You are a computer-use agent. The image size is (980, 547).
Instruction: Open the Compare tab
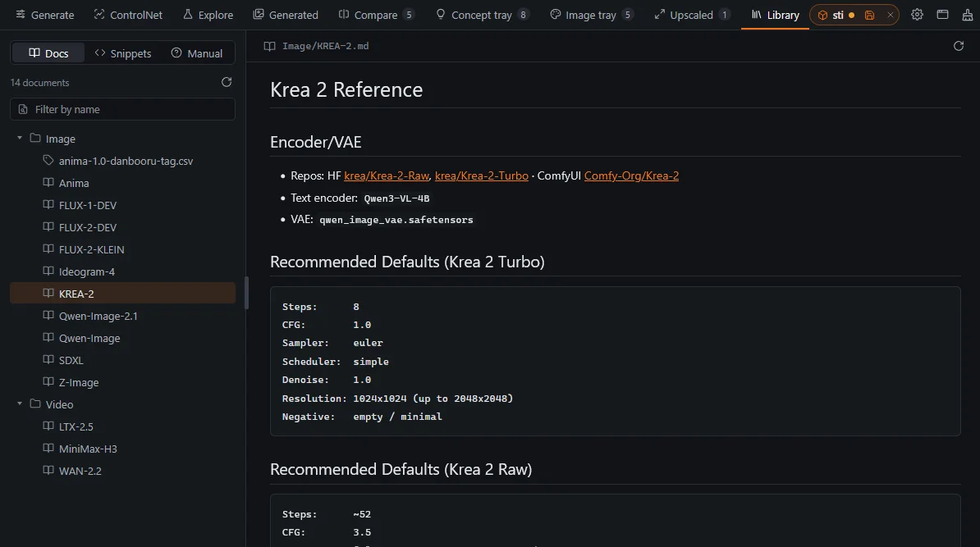point(376,15)
